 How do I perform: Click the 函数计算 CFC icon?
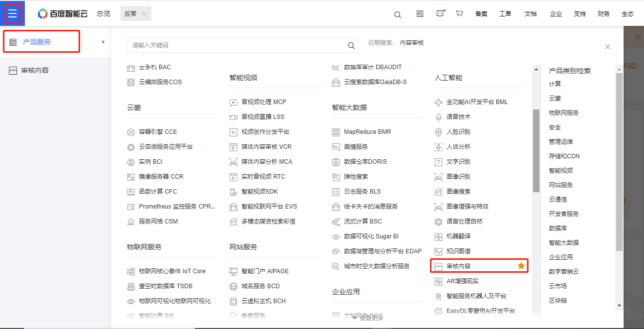(131, 192)
